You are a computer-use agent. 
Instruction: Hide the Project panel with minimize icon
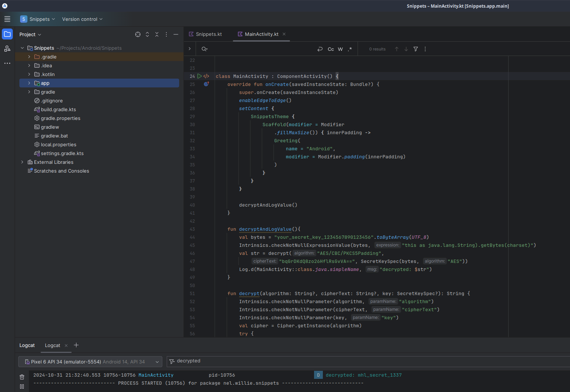coord(176,34)
